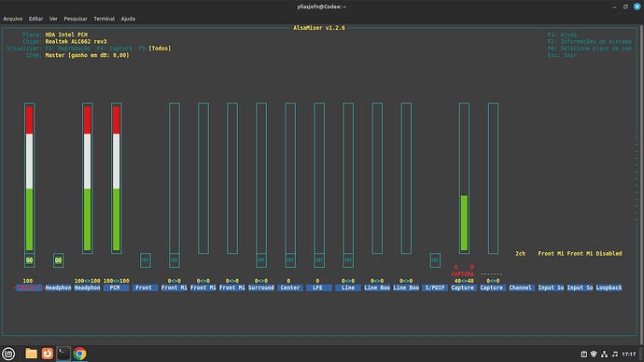This screenshot has width=644, height=362.
Task: Minimize the terminal window
Action: point(614,7)
